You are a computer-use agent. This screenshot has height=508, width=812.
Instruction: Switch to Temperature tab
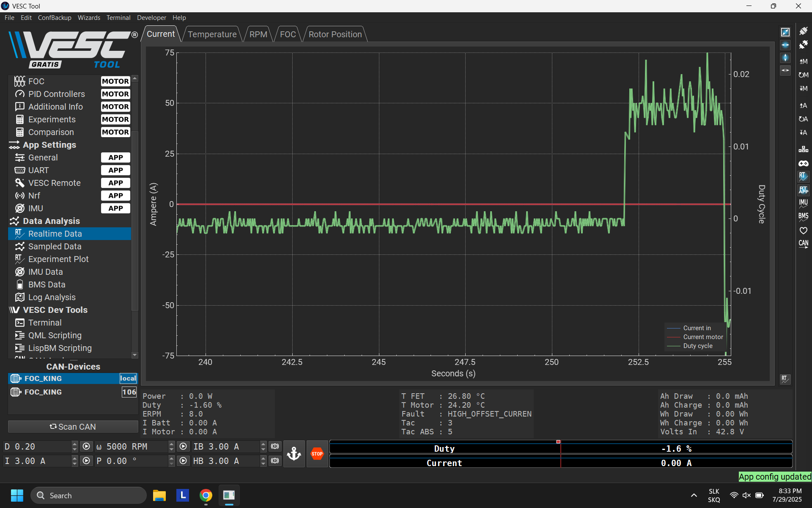(212, 34)
